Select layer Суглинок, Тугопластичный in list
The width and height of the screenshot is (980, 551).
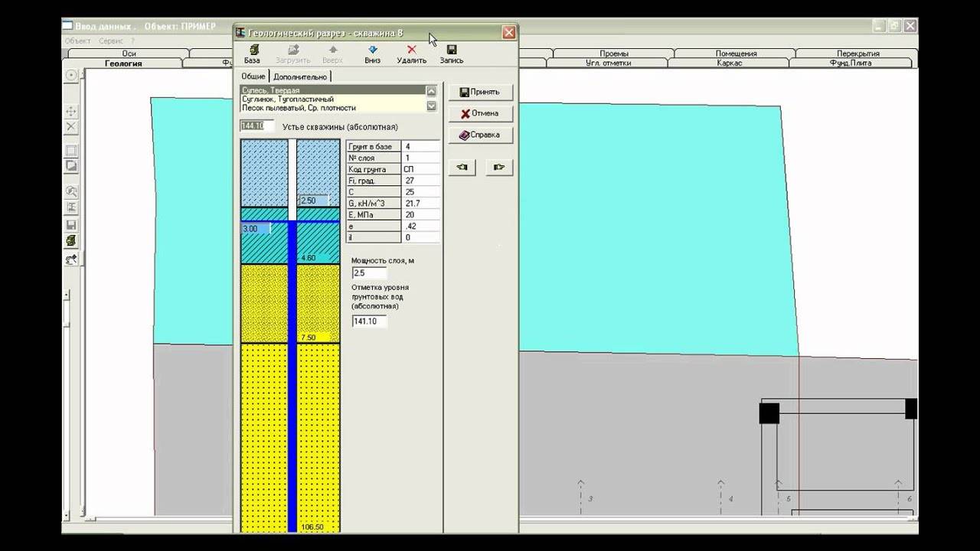pos(332,99)
